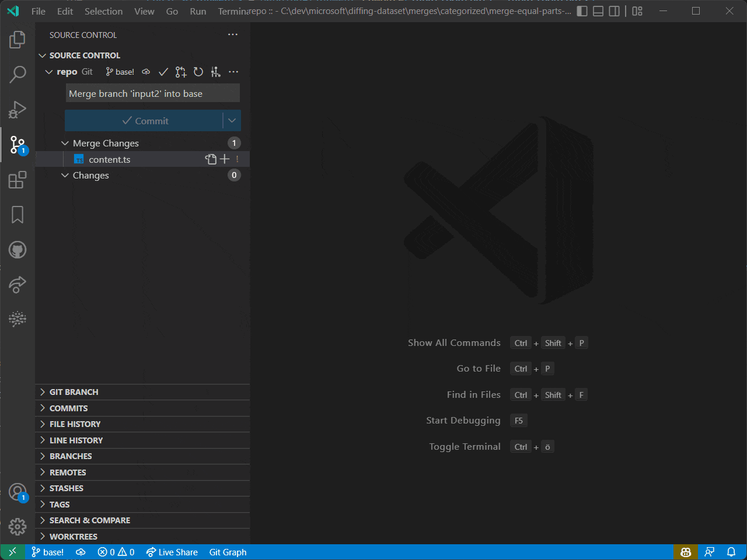Open the Run menu
Screen dimensions: 747x560
pos(198,11)
